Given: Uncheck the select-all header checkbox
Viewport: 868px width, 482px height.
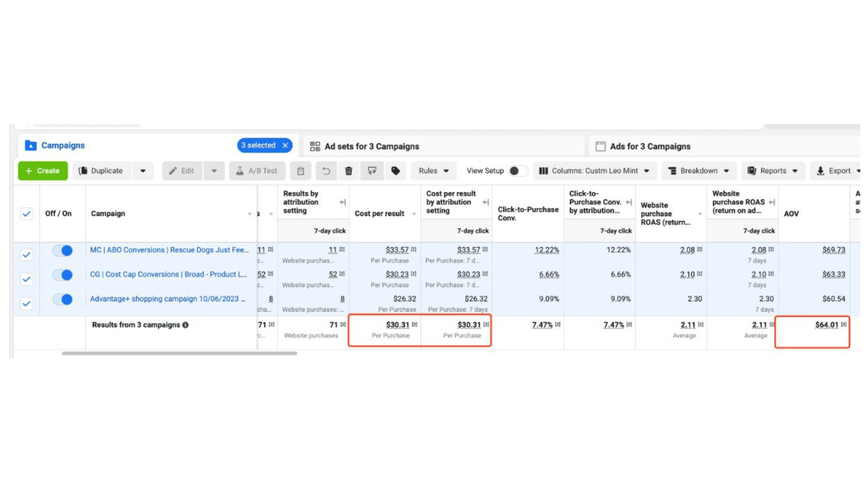Looking at the screenshot, I should point(26,214).
